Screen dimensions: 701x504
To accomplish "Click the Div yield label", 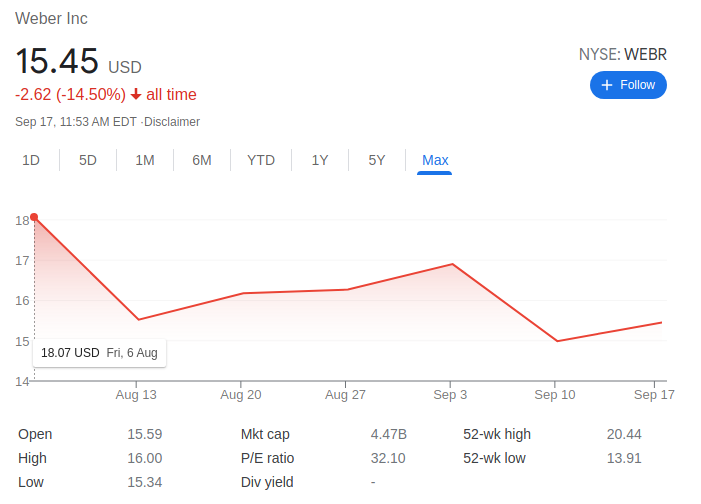I will coord(267,482).
